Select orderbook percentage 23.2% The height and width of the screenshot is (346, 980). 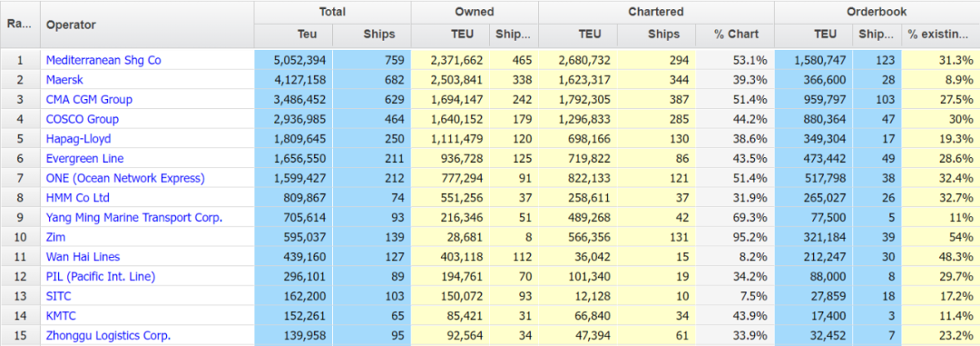pos(957,335)
